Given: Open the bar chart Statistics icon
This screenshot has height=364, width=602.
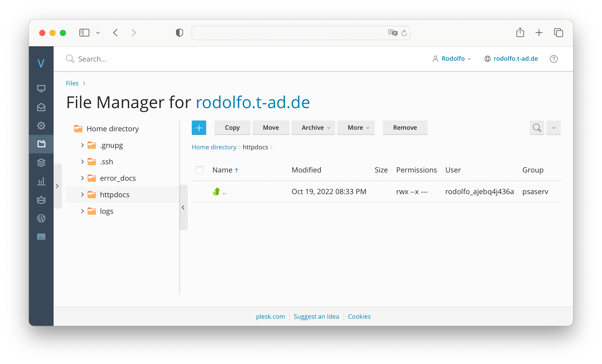Looking at the screenshot, I should point(41,181).
